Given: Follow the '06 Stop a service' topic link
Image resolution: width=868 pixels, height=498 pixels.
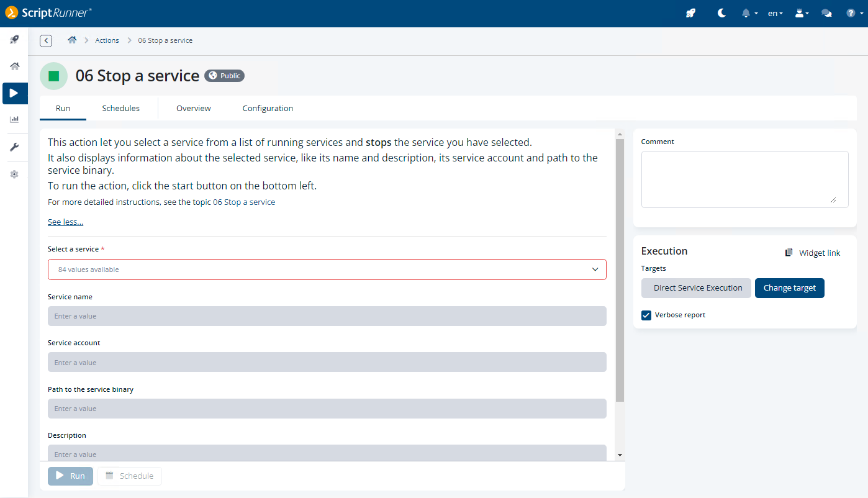Looking at the screenshot, I should tap(244, 202).
